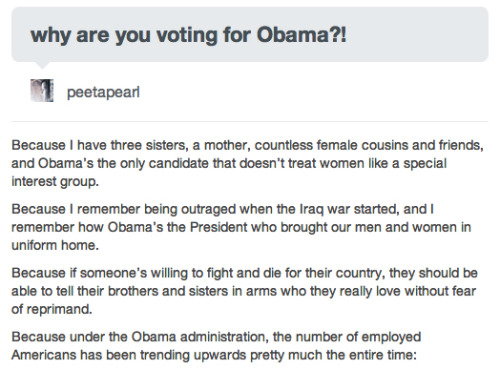Click the peetapearl avatar image

pyautogui.click(x=42, y=90)
